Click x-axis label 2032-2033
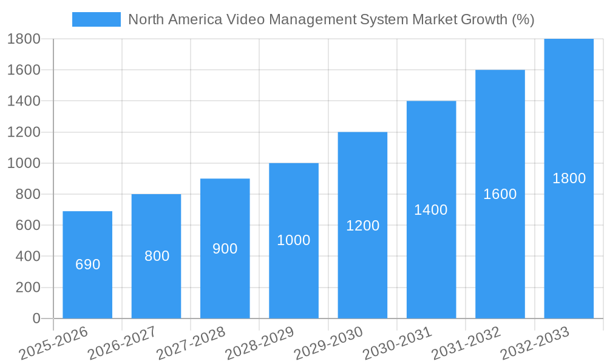Screen dimensions: 607x364 [536, 343]
